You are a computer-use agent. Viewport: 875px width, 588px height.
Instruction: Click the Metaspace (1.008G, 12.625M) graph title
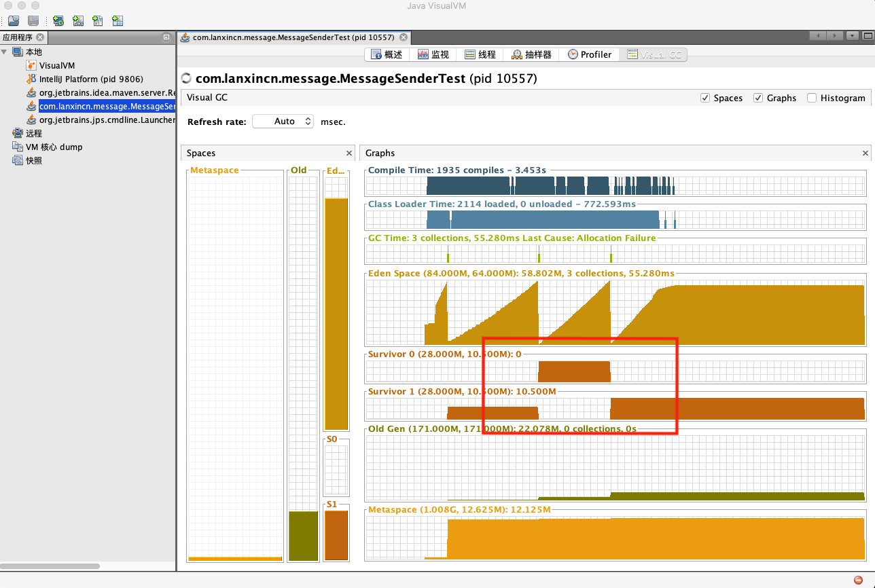(459, 509)
